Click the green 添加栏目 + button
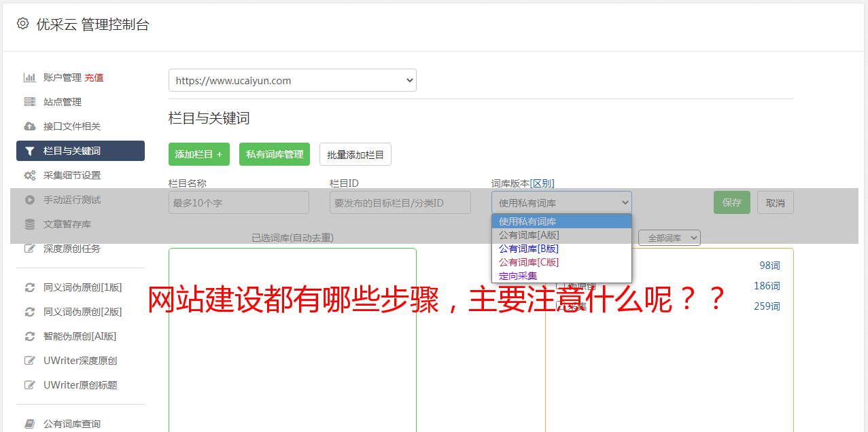The width and height of the screenshot is (868, 432). [x=199, y=154]
